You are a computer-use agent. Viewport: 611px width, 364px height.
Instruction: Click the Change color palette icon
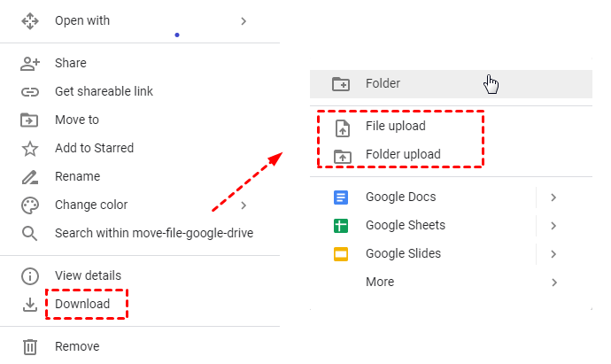tap(30, 205)
